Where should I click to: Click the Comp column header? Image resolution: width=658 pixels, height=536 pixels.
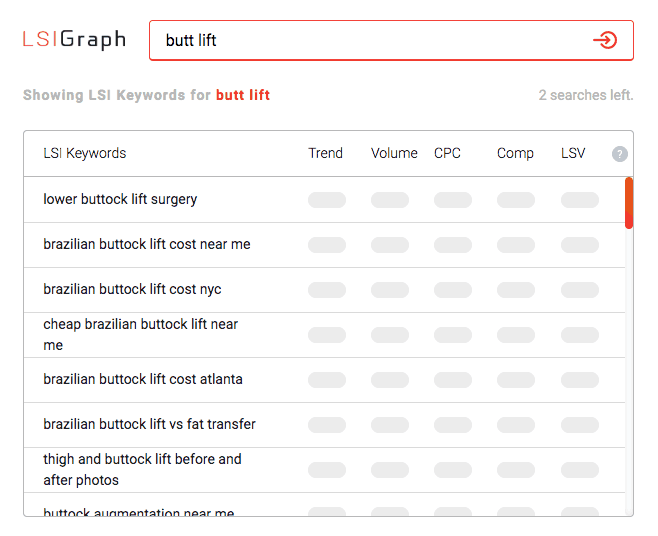click(x=515, y=154)
